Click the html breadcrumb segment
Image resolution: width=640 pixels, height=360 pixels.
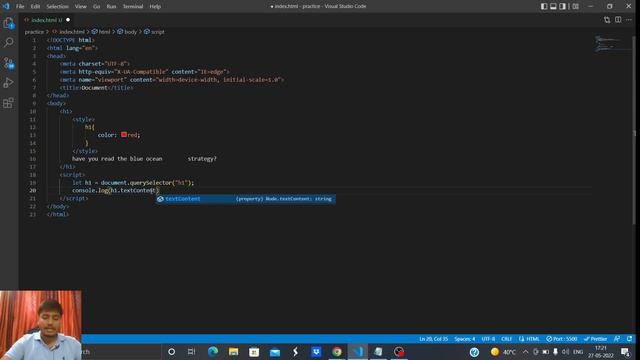click(x=101, y=31)
